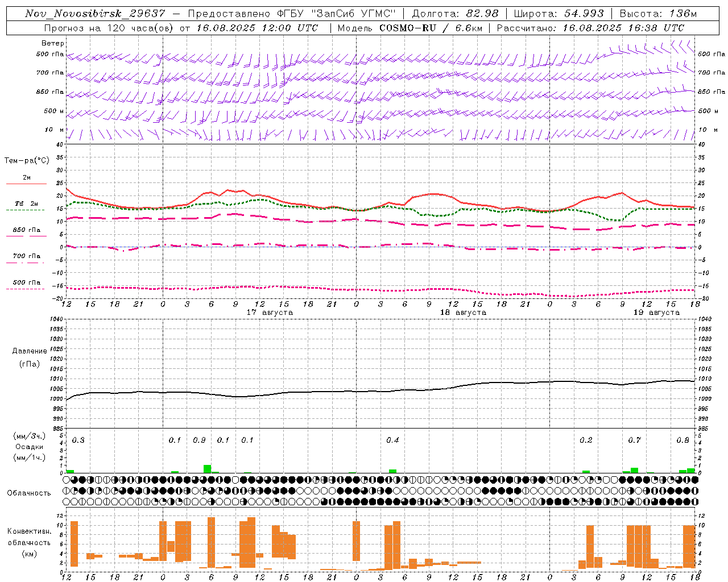Select the 0.8 three-hour precipitation value
The height and width of the screenshot is (582, 728).
tap(682, 440)
